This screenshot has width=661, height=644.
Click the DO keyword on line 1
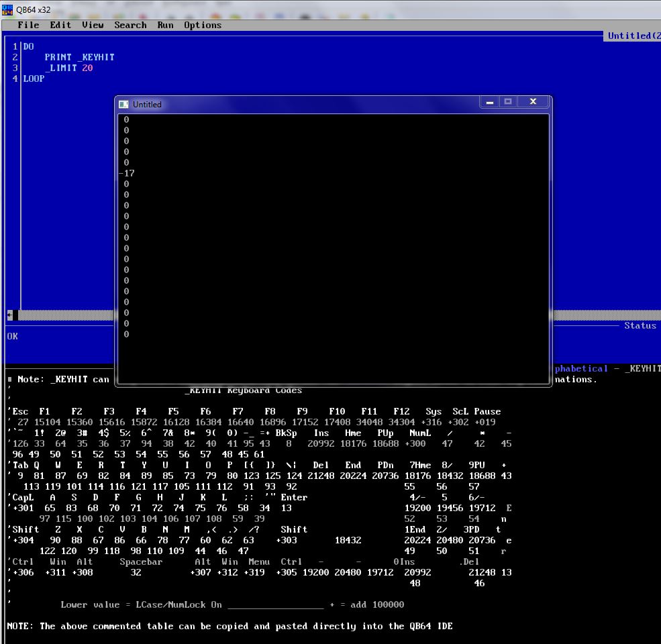click(x=29, y=46)
